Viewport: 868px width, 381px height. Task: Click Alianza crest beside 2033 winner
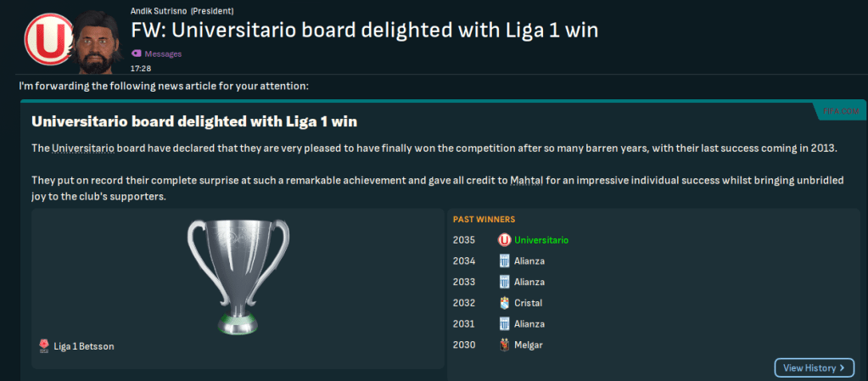tap(504, 282)
